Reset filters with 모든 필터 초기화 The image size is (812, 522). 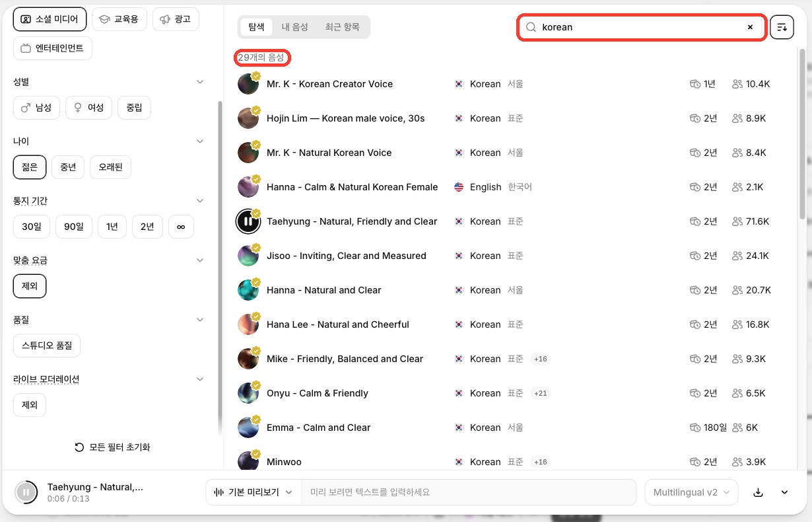coord(112,447)
